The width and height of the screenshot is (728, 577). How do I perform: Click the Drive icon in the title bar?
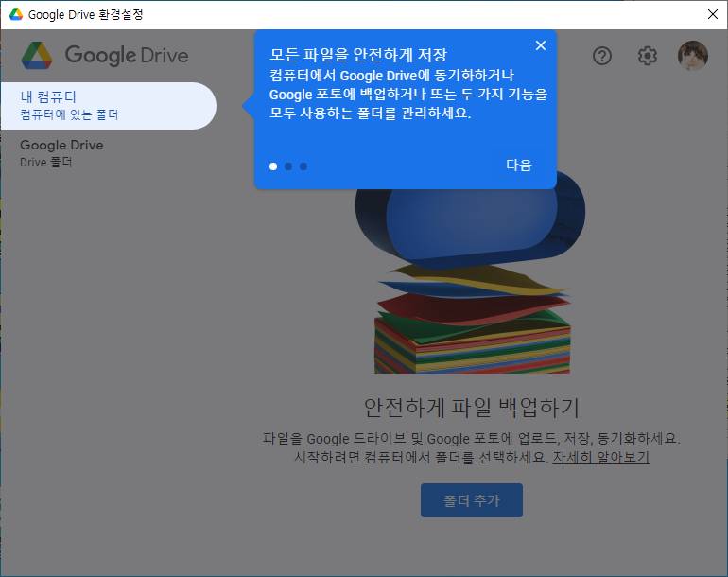pos(16,14)
